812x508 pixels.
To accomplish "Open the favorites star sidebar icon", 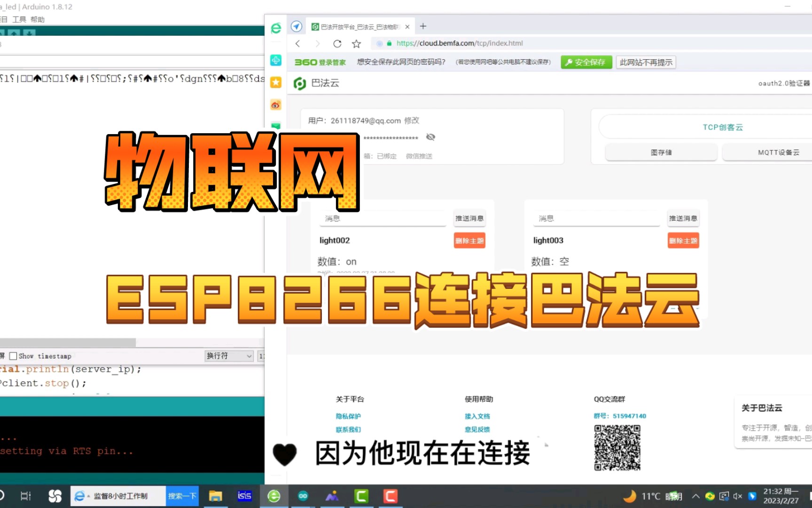I will [x=276, y=82].
